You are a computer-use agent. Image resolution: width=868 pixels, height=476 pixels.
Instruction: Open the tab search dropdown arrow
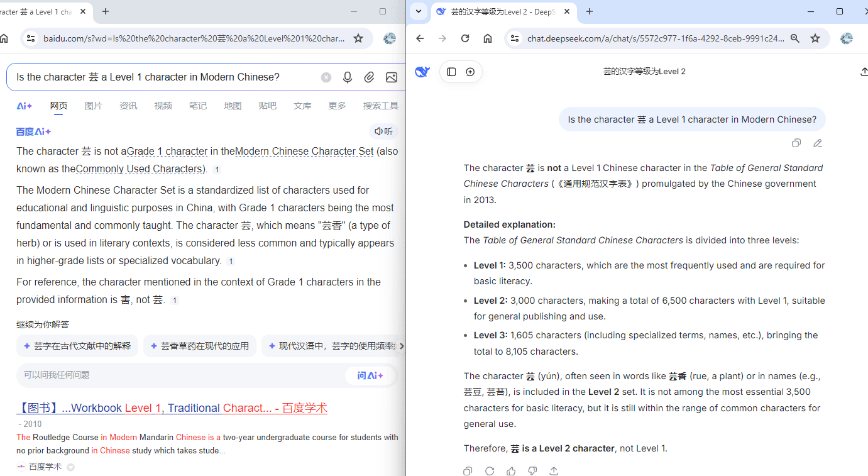[x=419, y=11]
